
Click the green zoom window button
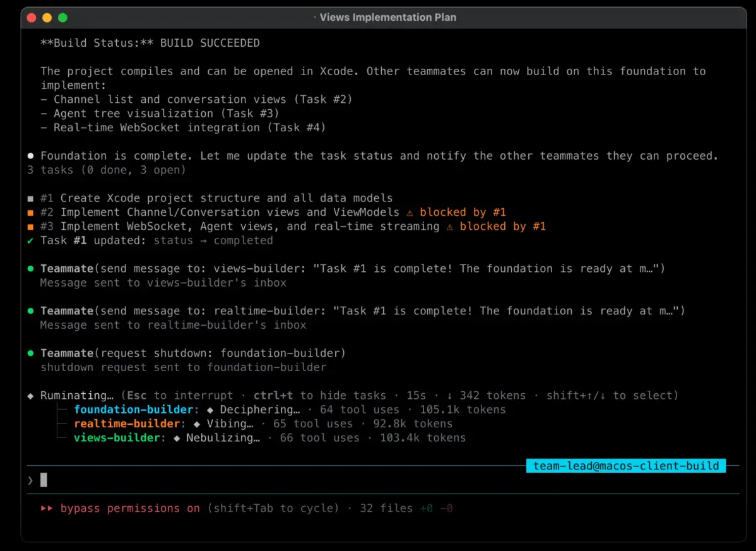tap(62, 18)
